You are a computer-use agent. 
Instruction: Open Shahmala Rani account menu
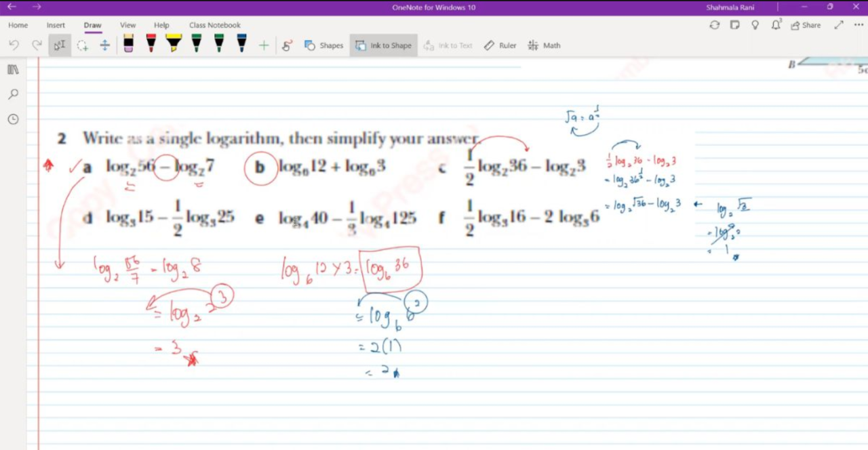tap(731, 7)
